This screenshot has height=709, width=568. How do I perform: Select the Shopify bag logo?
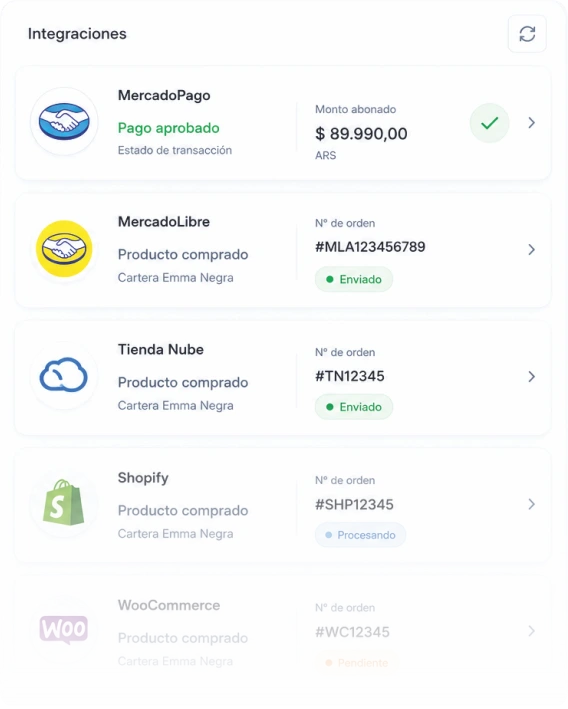[64, 503]
